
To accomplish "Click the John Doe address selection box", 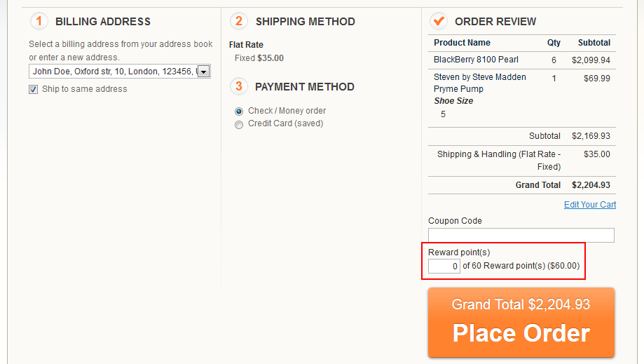I will coord(120,72).
